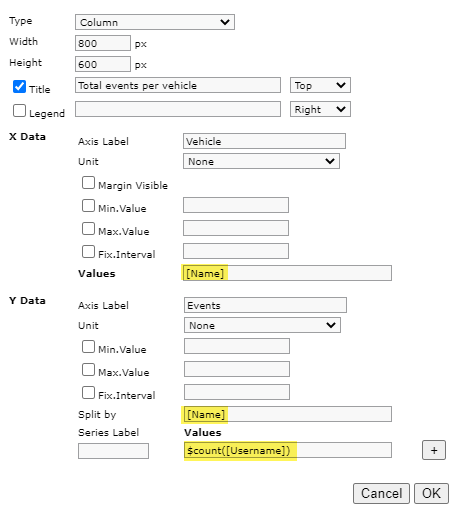Tick Y Data Max.Value checkbox
The width and height of the screenshot is (456, 513).
pyautogui.click(x=88, y=370)
